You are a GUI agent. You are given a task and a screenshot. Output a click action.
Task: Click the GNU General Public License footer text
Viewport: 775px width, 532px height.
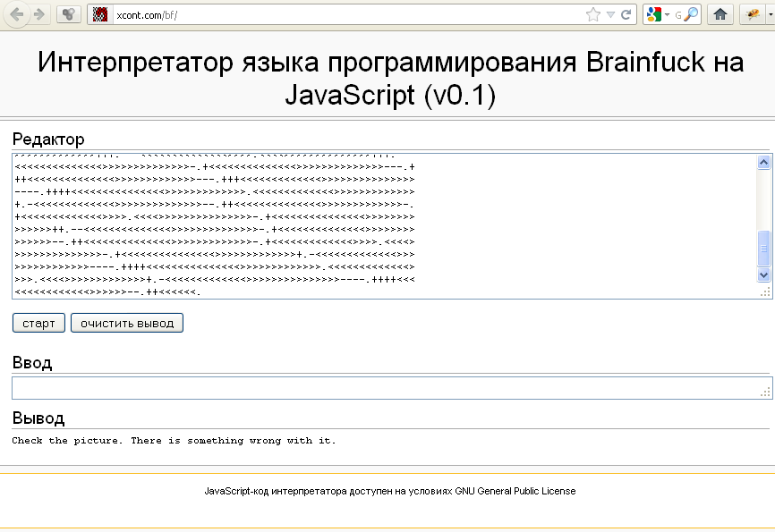point(515,491)
